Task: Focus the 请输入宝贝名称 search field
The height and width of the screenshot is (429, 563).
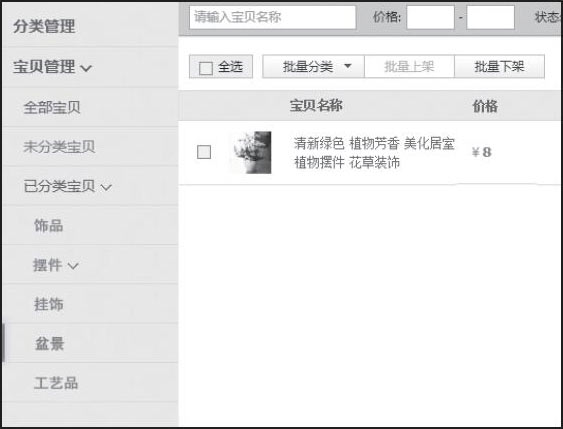Action: (273, 17)
